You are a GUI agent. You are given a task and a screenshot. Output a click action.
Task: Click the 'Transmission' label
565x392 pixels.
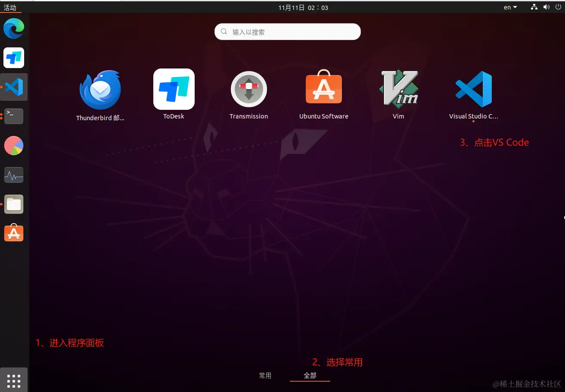249,116
